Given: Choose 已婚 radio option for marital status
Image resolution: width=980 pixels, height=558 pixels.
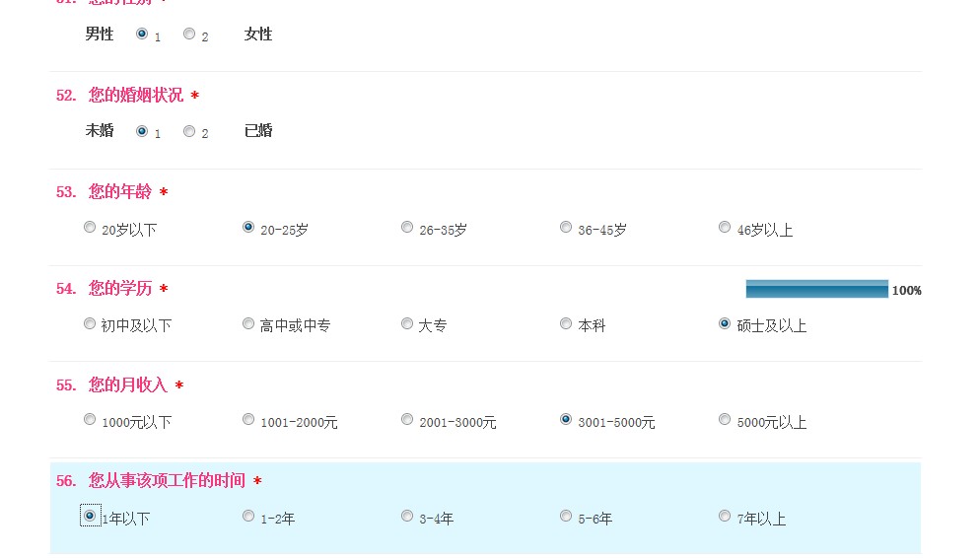Looking at the screenshot, I should click(x=189, y=130).
